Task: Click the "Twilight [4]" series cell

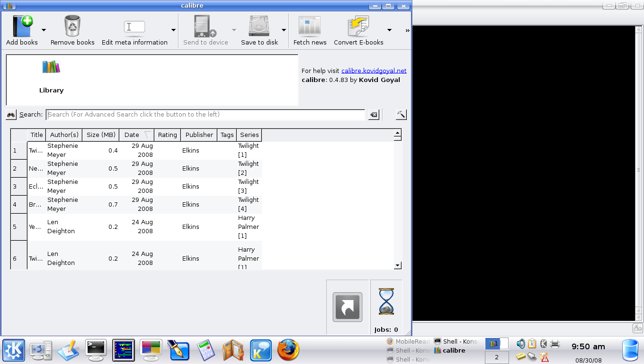Action: click(249, 205)
